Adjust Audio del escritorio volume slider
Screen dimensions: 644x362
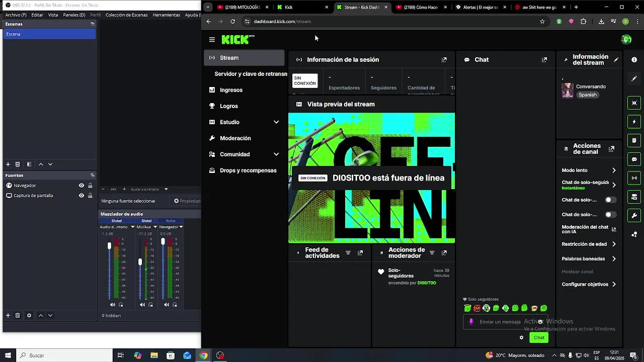coord(109,246)
